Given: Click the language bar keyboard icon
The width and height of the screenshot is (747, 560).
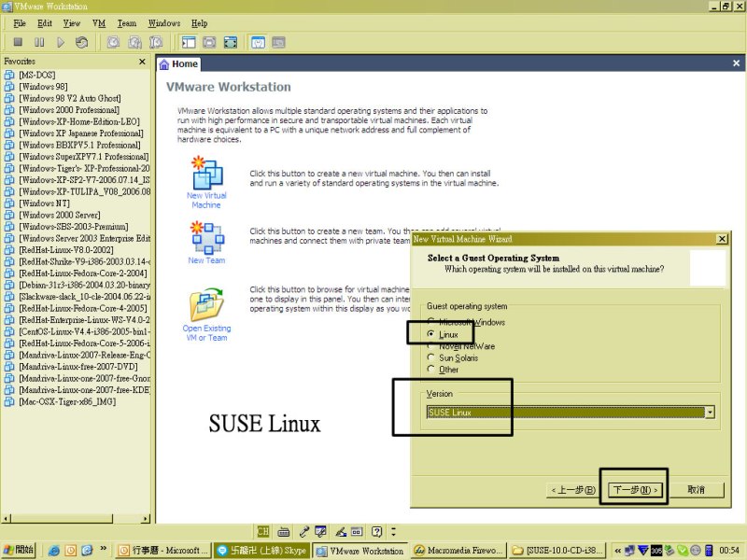Looking at the screenshot, I should (x=284, y=531).
